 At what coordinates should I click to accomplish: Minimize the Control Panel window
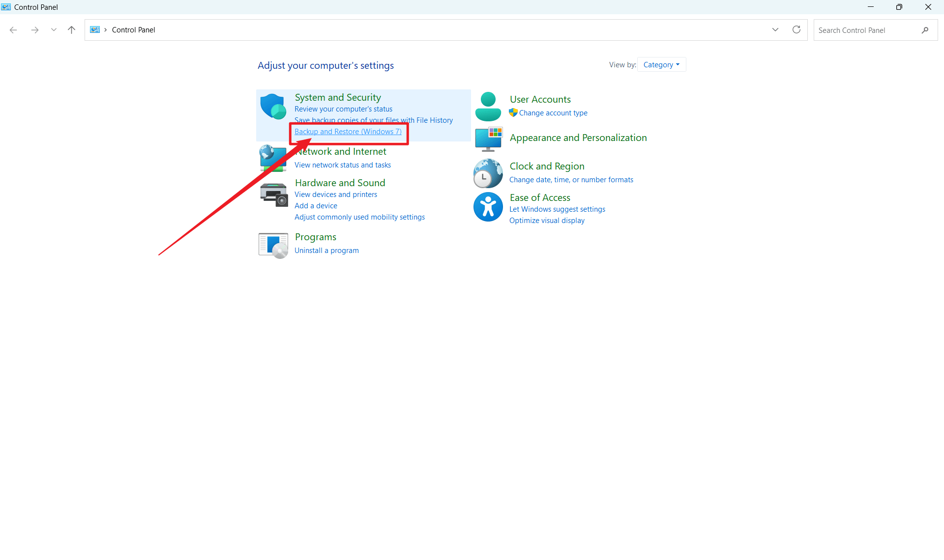(871, 7)
